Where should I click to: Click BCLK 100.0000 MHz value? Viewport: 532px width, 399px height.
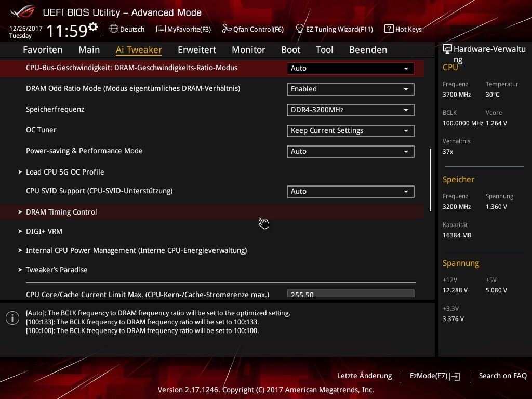(463, 123)
